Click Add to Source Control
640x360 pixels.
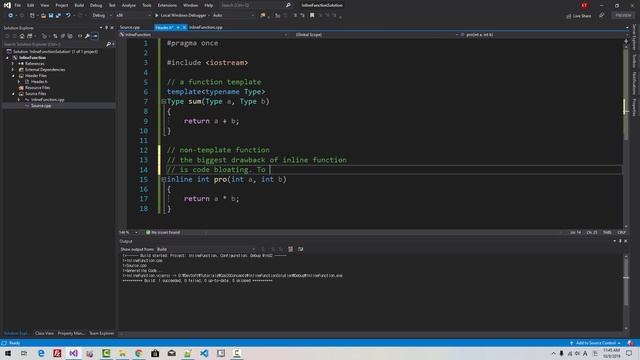[595, 343]
